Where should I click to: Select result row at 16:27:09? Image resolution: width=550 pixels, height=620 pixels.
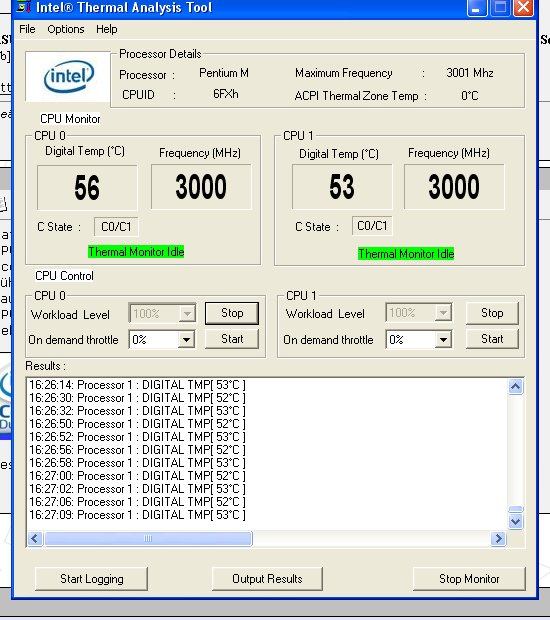(x=137, y=515)
